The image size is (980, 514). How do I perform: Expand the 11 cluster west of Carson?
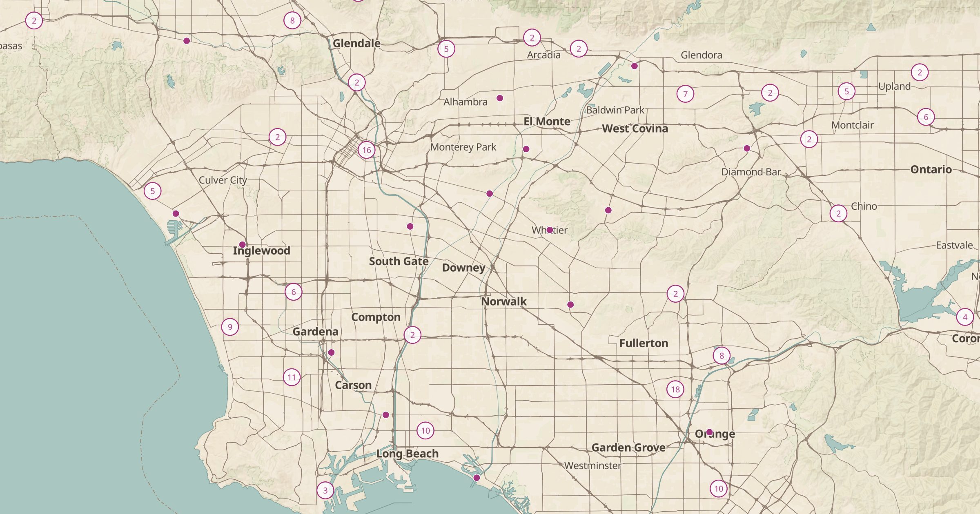292,377
